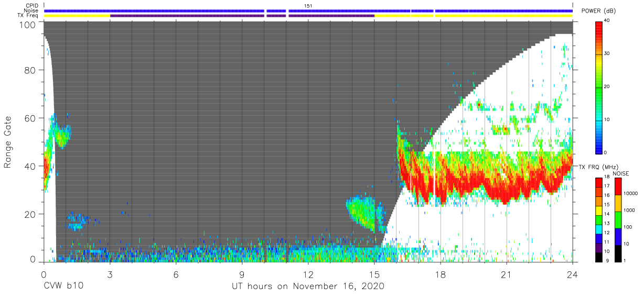Click noise legend value 10000
The image size is (644, 297).
[629, 193]
